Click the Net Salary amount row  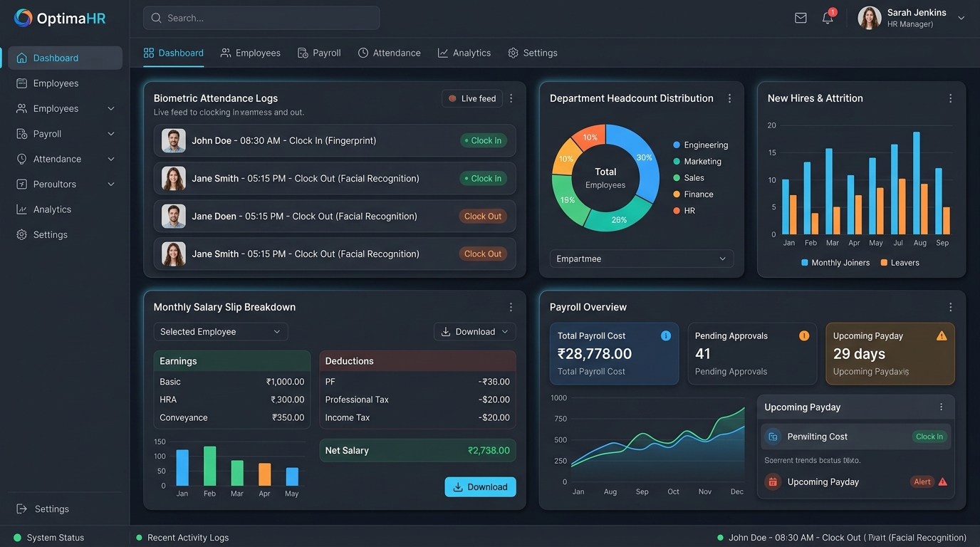417,451
